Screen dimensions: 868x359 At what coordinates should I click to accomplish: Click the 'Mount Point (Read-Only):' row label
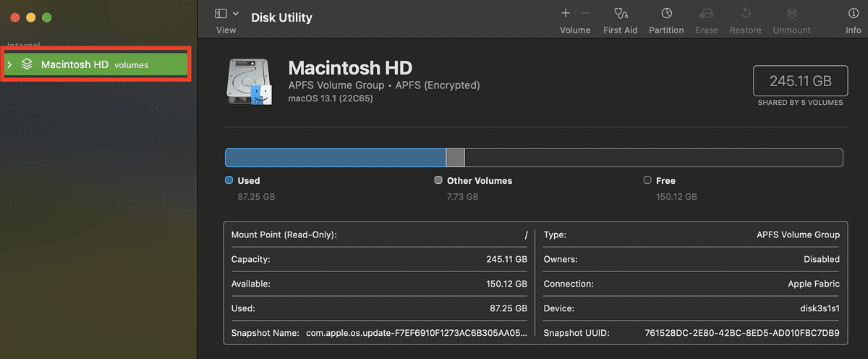[284, 235]
